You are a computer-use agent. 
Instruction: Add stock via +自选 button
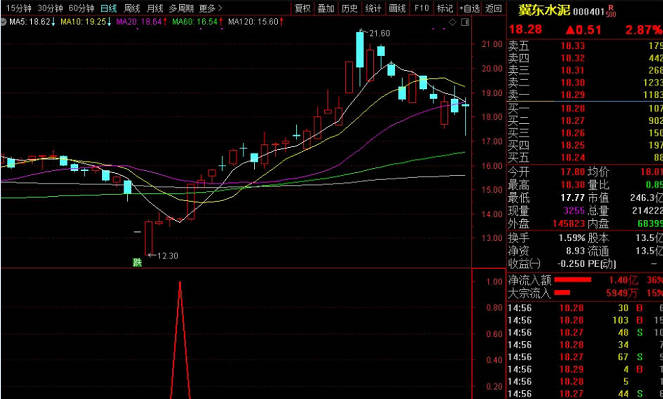point(469,8)
